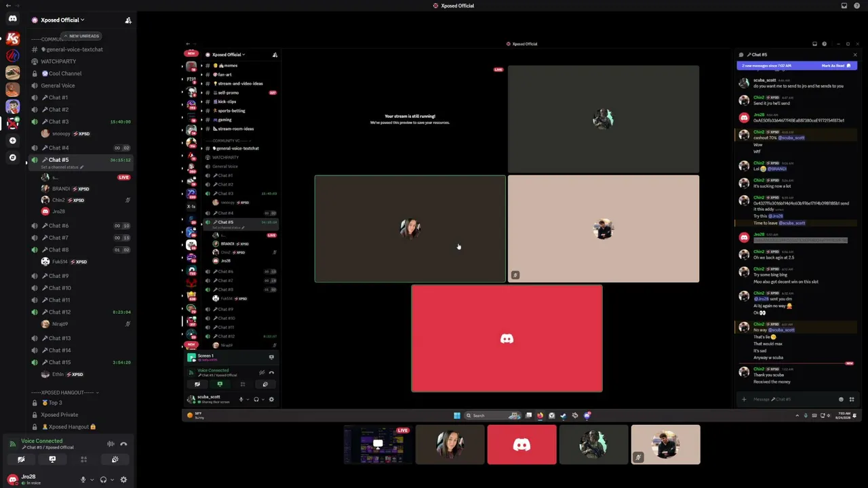Open microphone input options arrow
868x488 pixels.
pyautogui.click(x=92, y=480)
